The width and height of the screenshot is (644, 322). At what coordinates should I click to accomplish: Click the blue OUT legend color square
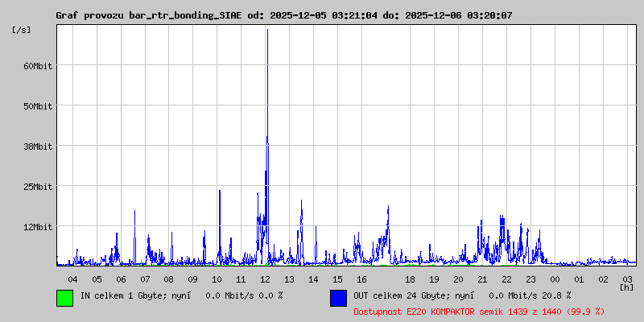tap(338, 298)
